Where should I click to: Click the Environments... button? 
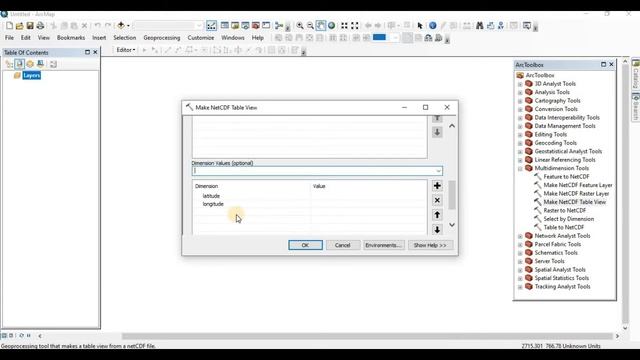[383, 245]
